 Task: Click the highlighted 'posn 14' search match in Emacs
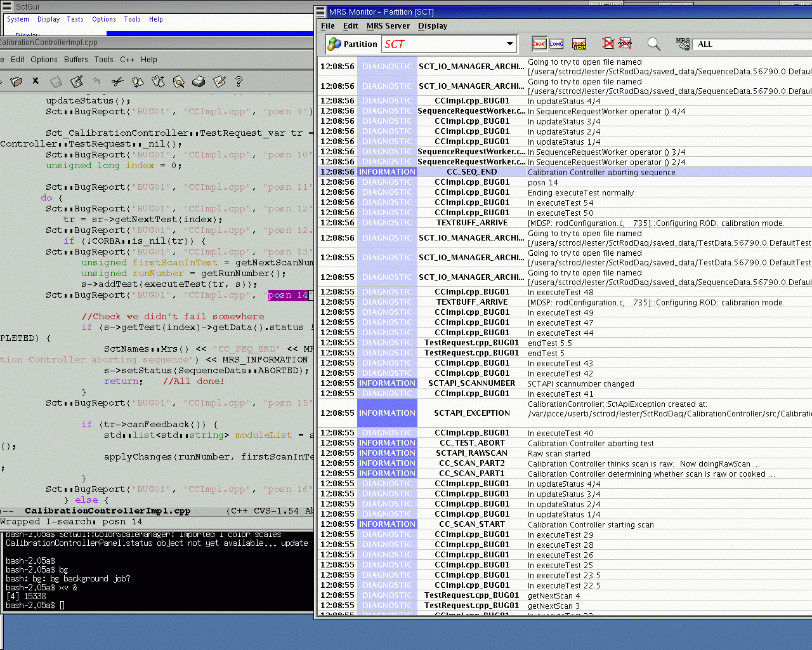pyautogui.click(x=288, y=295)
